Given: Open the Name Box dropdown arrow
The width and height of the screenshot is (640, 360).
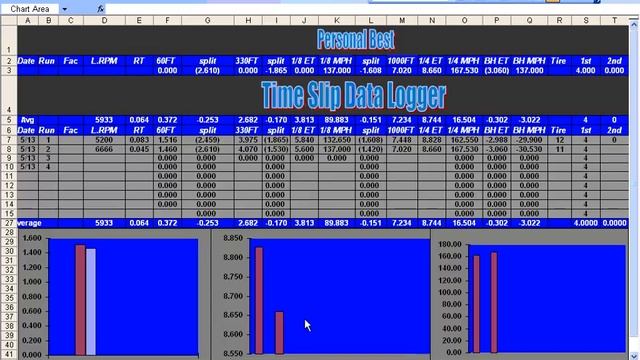Looking at the screenshot, I should tap(64, 9).
